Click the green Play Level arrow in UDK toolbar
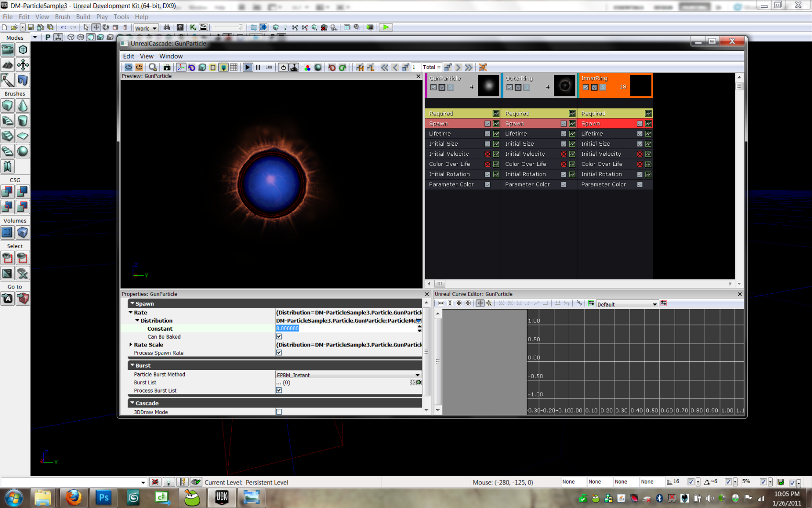Image resolution: width=812 pixels, height=508 pixels. (x=385, y=27)
